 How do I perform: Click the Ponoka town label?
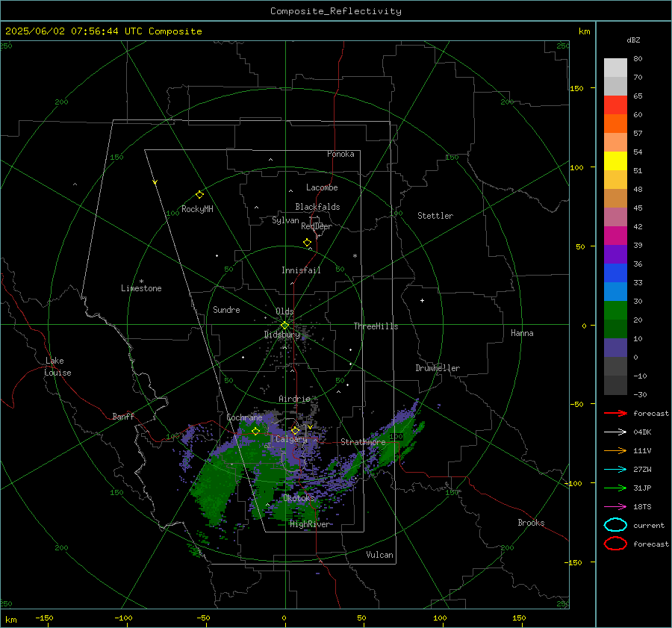tap(340, 154)
